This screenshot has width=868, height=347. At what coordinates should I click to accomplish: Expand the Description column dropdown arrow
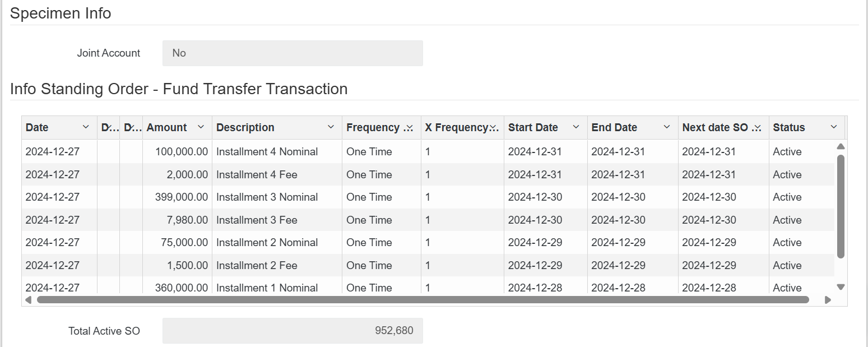pos(331,127)
